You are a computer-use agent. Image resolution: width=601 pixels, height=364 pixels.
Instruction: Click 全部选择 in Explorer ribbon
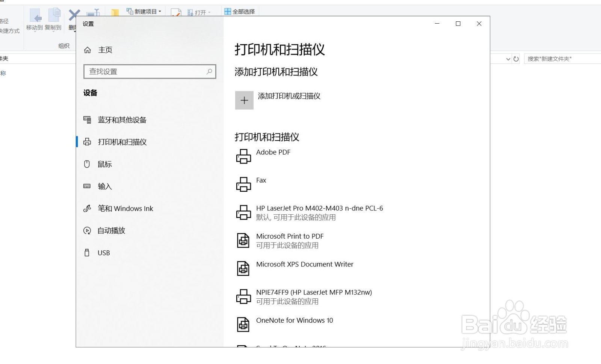tap(240, 12)
